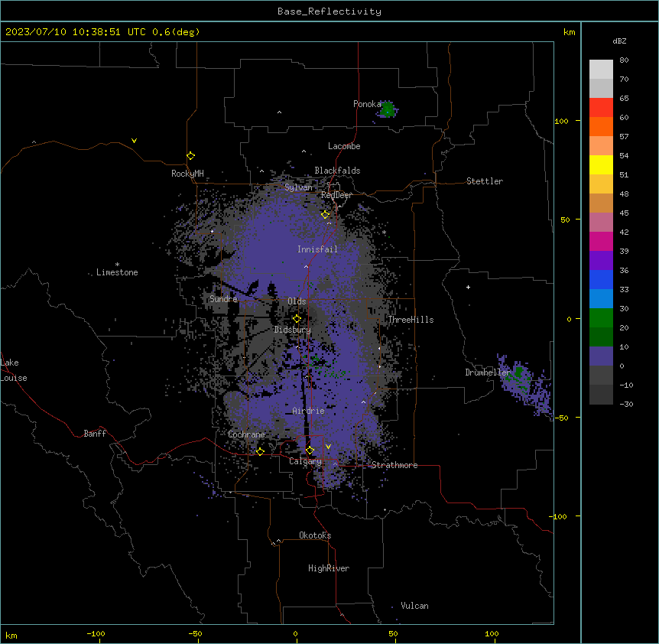Click the Innisfail city label
The image size is (659, 644).
coord(318,249)
